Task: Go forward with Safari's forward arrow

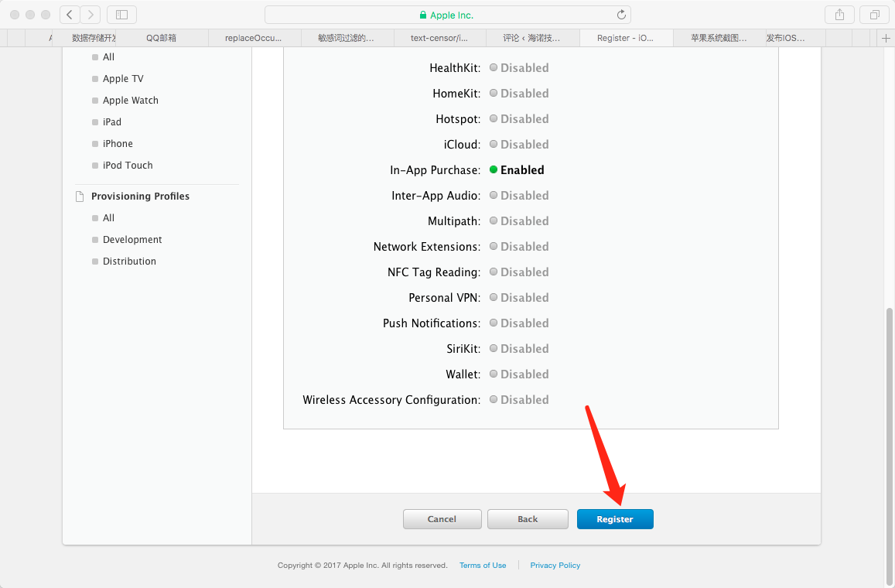Action: (x=91, y=15)
